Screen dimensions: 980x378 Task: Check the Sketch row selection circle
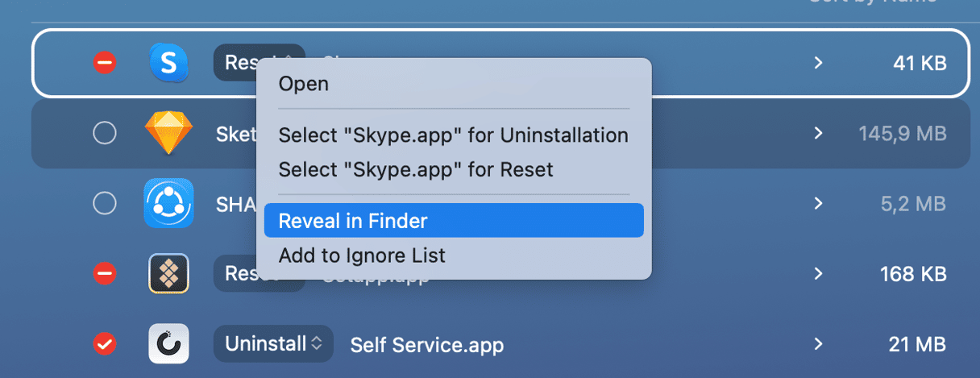coord(105,133)
